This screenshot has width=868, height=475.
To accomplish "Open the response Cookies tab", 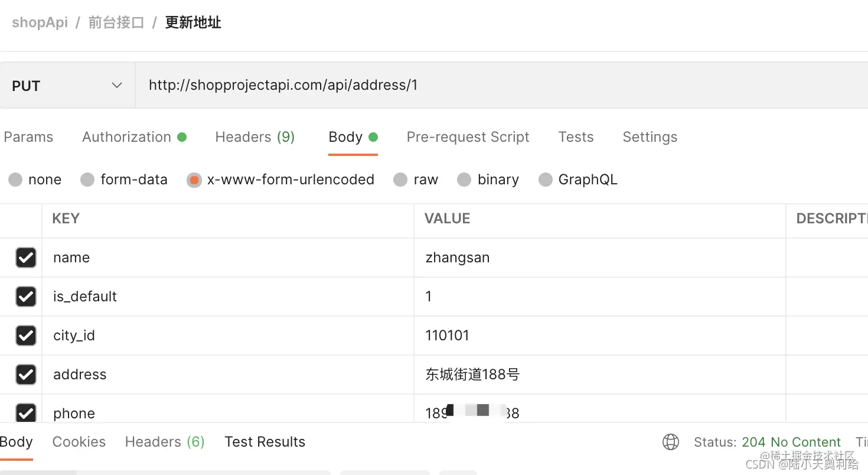I will pyautogui.click(x=79, y=442).
